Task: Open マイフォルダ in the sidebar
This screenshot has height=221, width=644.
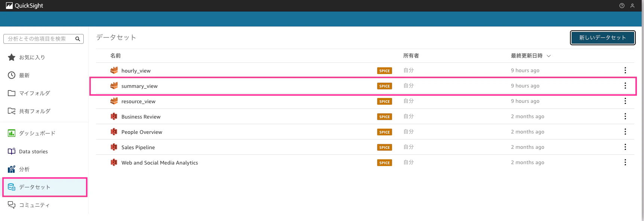Action: 34,93
